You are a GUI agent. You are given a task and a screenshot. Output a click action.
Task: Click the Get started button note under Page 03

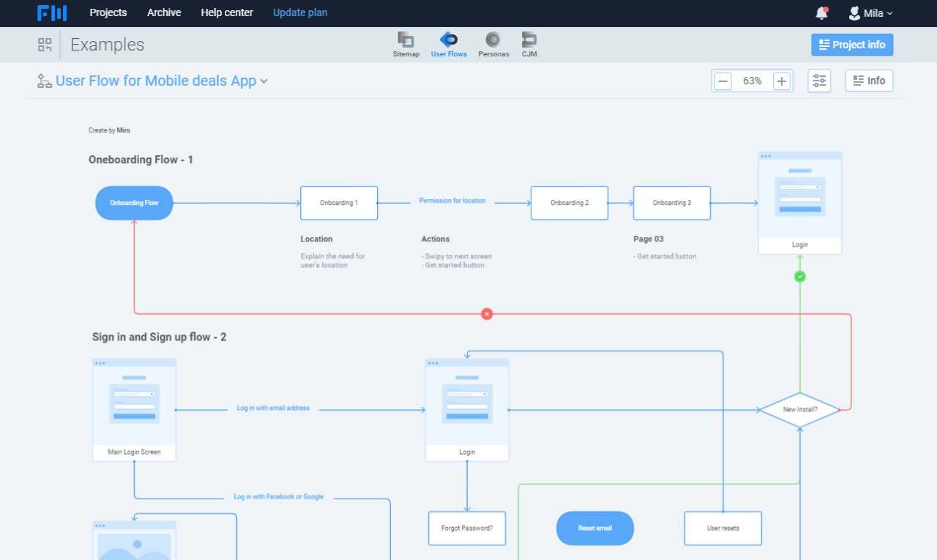coord(665,257)
